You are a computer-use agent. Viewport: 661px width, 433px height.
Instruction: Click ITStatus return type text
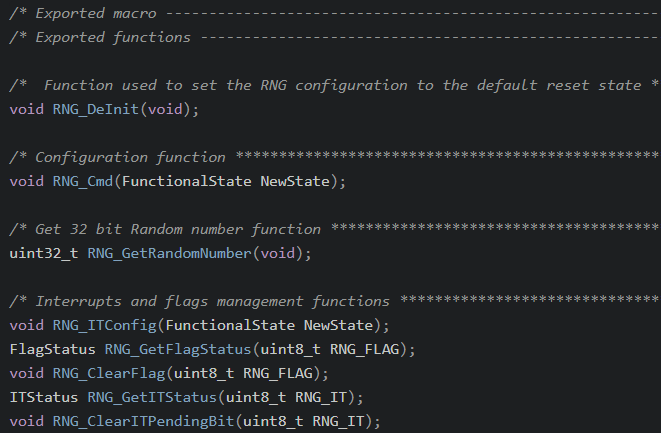coord(44,398)
